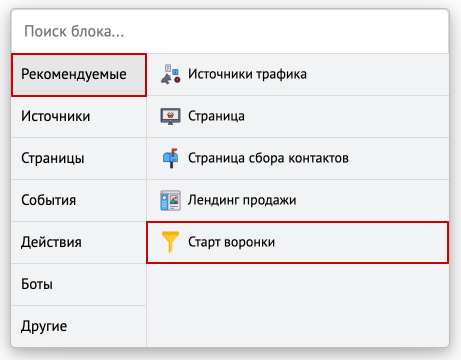
Task: Click the Лендинг продажи layout icon
Action: pos(170,200)
